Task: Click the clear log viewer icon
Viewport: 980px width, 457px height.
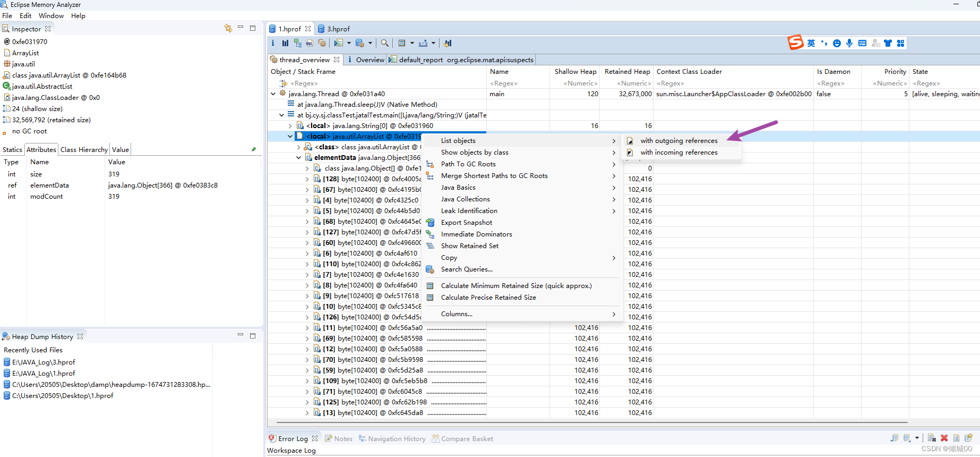Action: click(932, 438)
